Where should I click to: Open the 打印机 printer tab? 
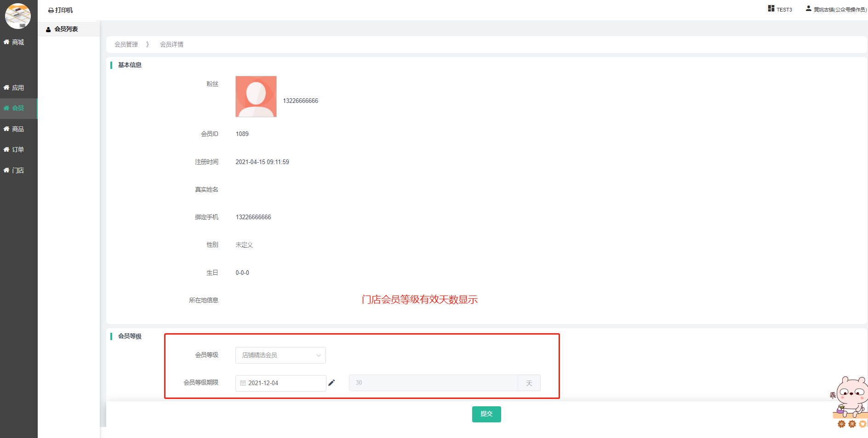point(61,10)
